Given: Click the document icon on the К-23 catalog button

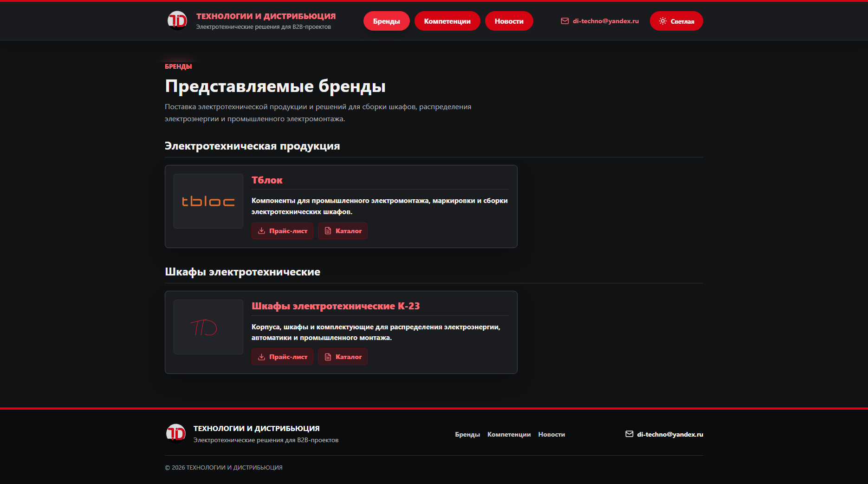Looking at the screenshot, I should (x=328, y=357).
